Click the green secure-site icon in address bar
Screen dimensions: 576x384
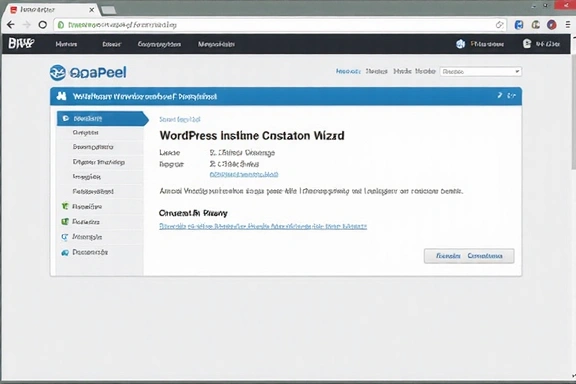[61, 25]
